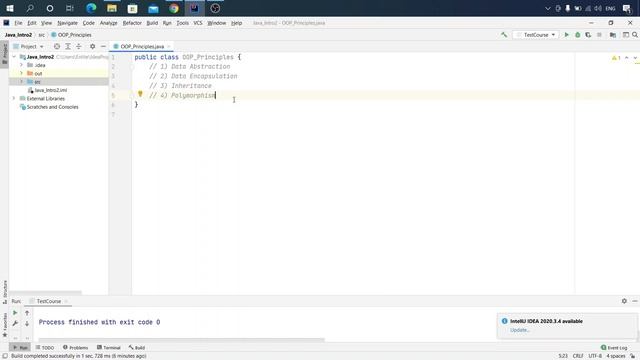This screenshot has width=640, height=360.
Task: Open the Code menu
Action: [x=89, y=23]
